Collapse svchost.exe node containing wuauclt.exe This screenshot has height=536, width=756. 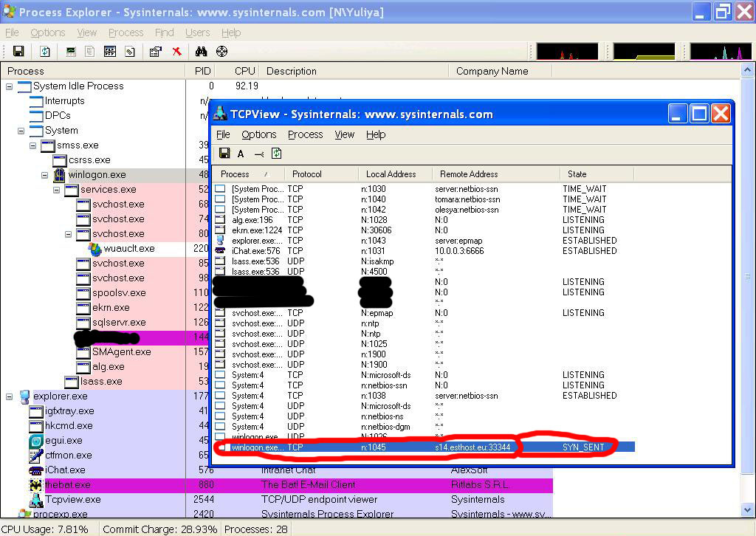coord(68,234)
